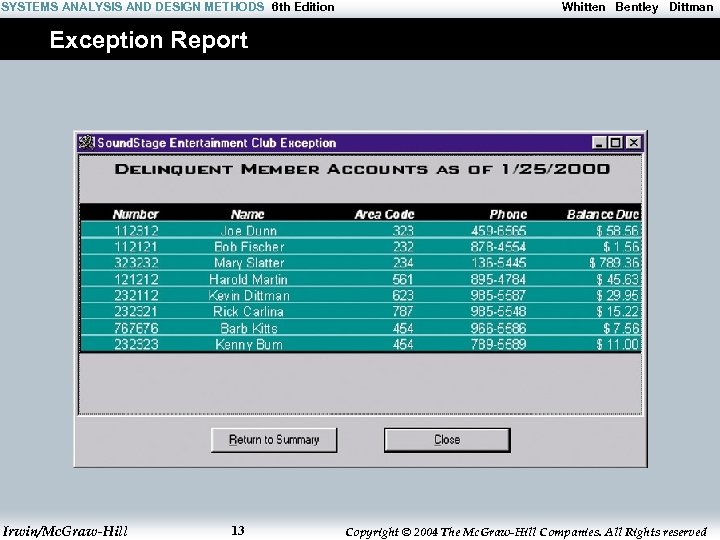Screen dimensions: 720x540
Task: Click the X in the title bar
Action: coord(634,143)
